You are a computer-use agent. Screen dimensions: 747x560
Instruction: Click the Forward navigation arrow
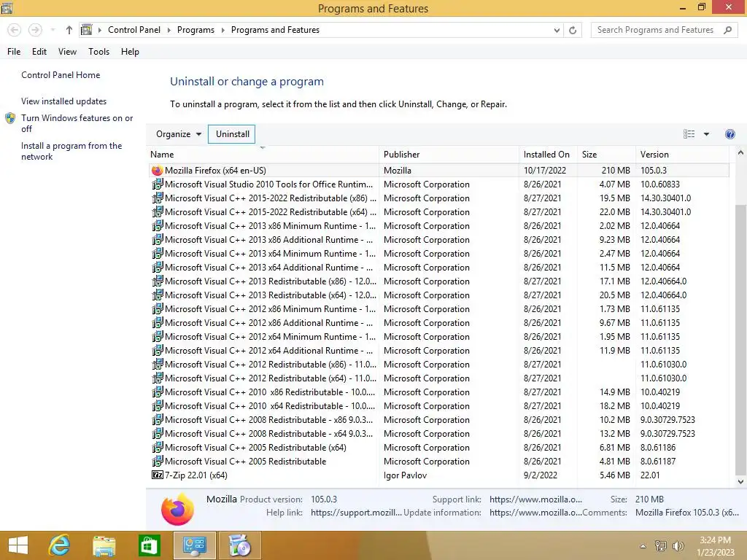tap(35, 30)
